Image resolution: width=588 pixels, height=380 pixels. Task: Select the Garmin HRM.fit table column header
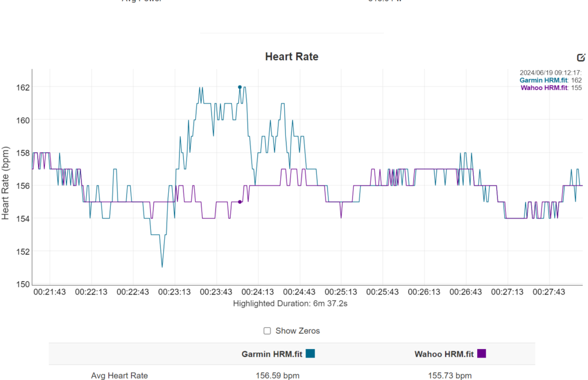[272, 354]
